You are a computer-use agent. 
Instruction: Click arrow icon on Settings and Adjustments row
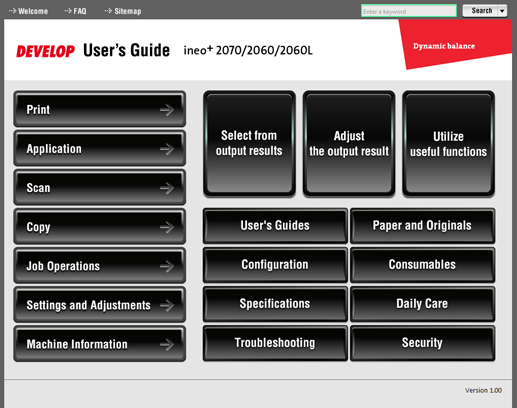[x=167, y=305]
